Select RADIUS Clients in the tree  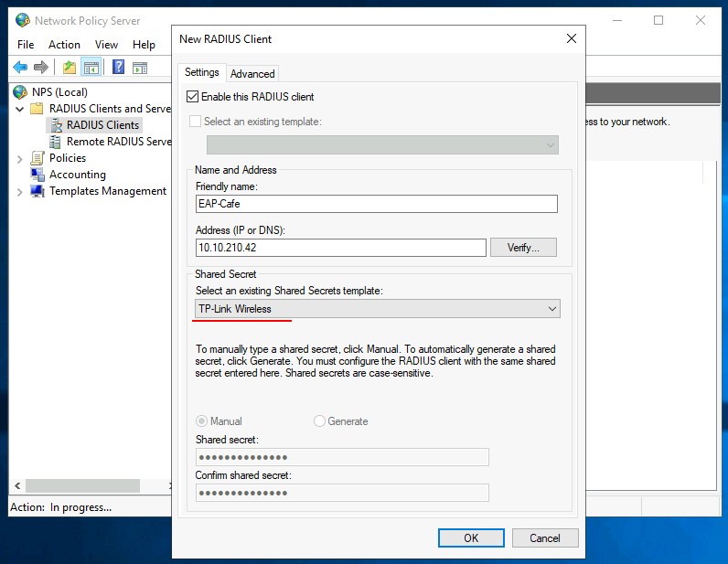(102, 125)
